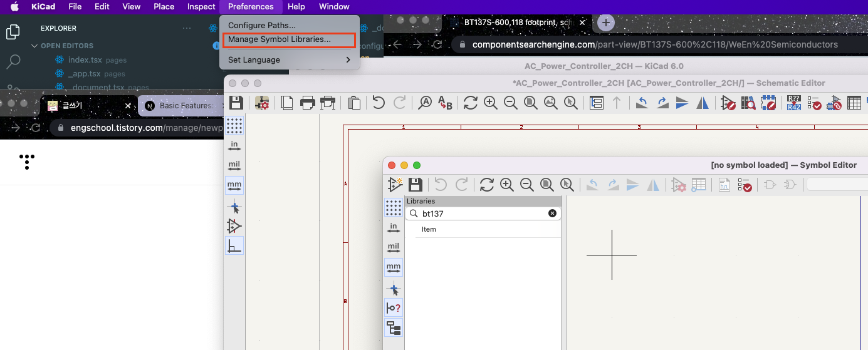Open symbol library browser icon
Viewport: 868px width, 350px height.
point(748,103)
